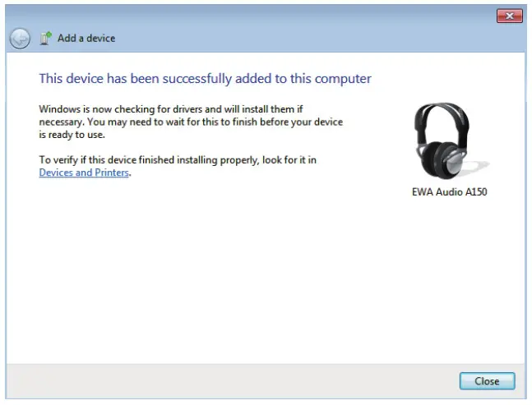Click the empty title bar area

click(x=247, y=16)
